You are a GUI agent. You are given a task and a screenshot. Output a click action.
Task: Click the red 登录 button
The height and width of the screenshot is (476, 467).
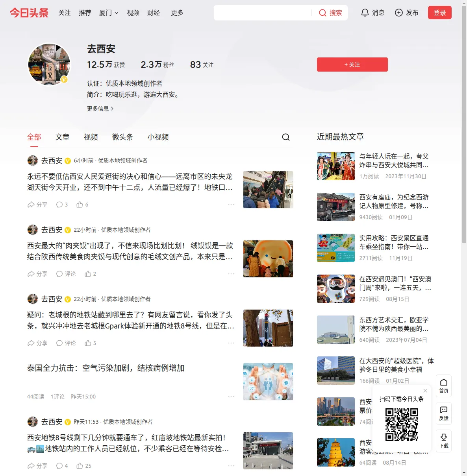click(440, 13)
